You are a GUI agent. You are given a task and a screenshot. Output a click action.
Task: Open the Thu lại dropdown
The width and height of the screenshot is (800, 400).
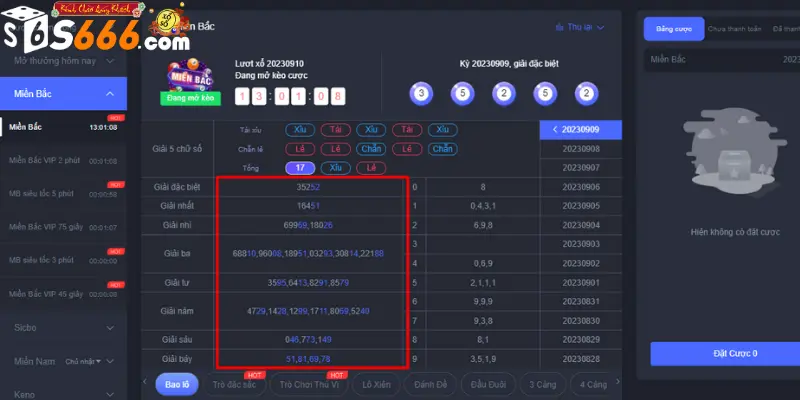pos(579,27)
